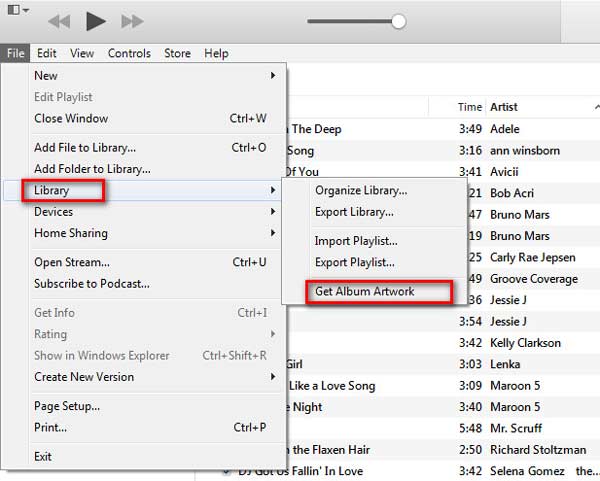Click the rewind previous track icon
Image resolution: width=600 pixels, height=481 pixels.
pyautogui.click(x=59, y=21)
